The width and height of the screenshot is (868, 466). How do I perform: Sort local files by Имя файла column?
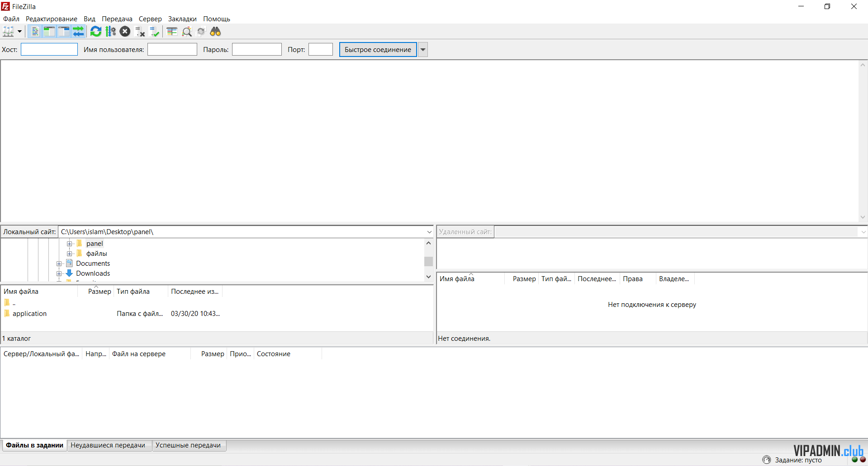(39, 292)
